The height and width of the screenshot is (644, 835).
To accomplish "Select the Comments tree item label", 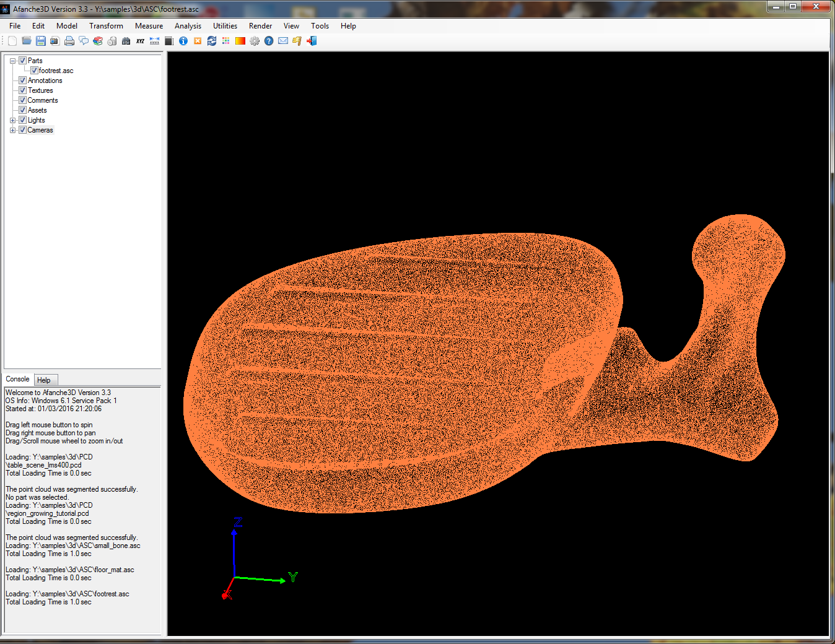I will click(43, 100).
